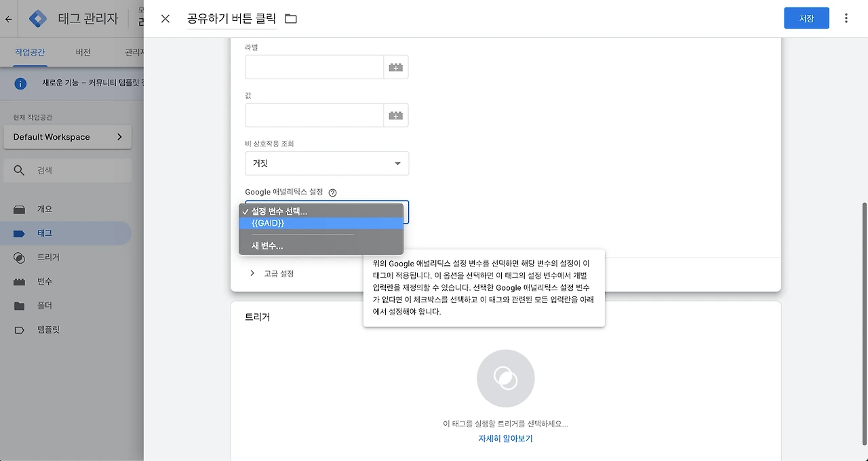
Task: Switch to the 버전 tab
Action: point(83,52)
